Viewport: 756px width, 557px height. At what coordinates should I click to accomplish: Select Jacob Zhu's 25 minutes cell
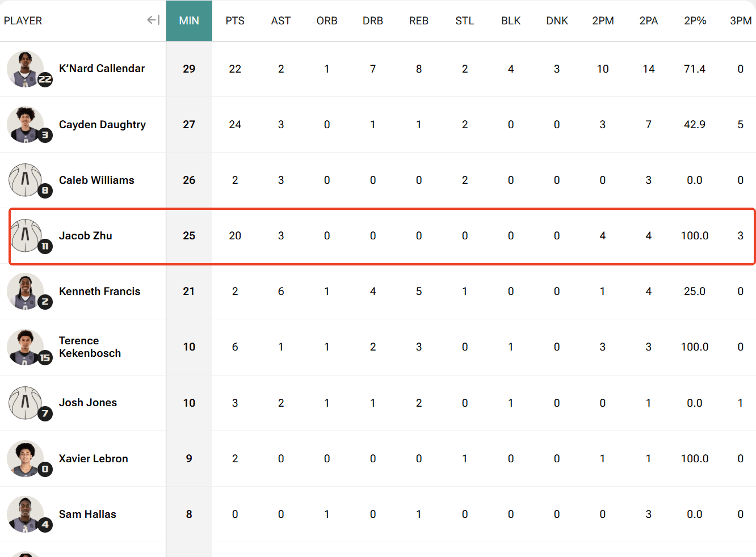point(189,235)
